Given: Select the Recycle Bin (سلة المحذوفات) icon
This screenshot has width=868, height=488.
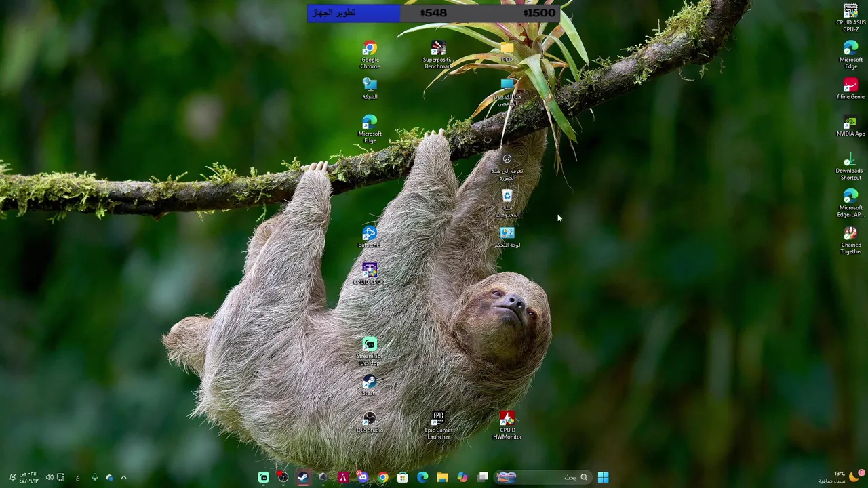Looking at the screenshot, I should click(507, 203).
